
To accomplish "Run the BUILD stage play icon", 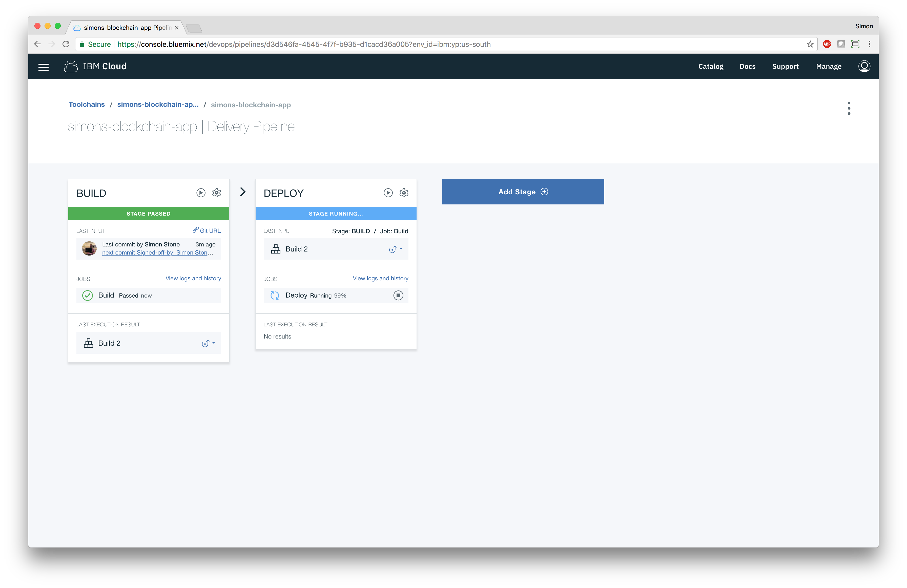I will coord(201,193).
